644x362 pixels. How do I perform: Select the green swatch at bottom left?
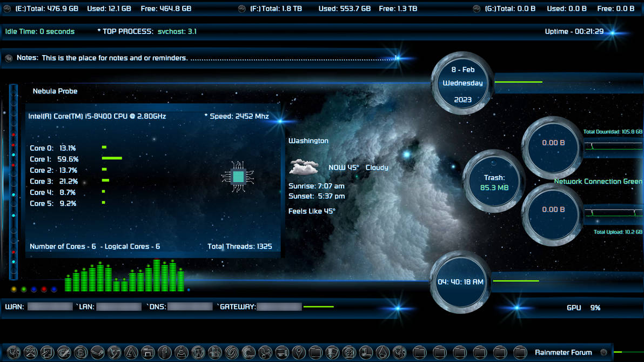23,289
